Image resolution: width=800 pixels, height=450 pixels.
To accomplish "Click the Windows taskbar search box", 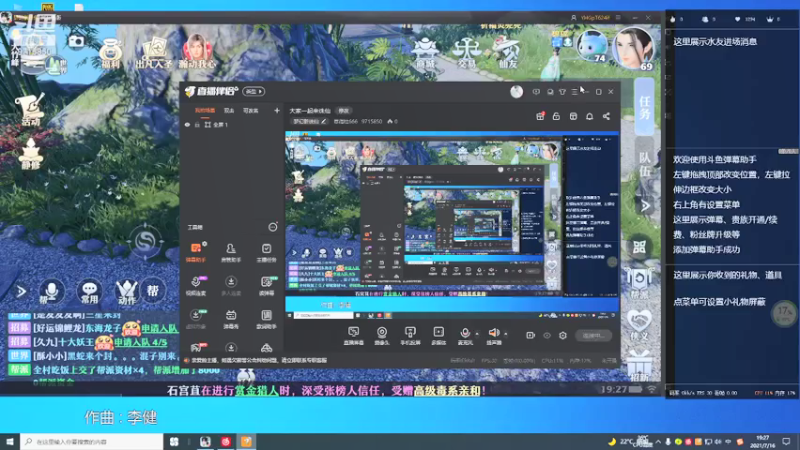I will point(92,441).
